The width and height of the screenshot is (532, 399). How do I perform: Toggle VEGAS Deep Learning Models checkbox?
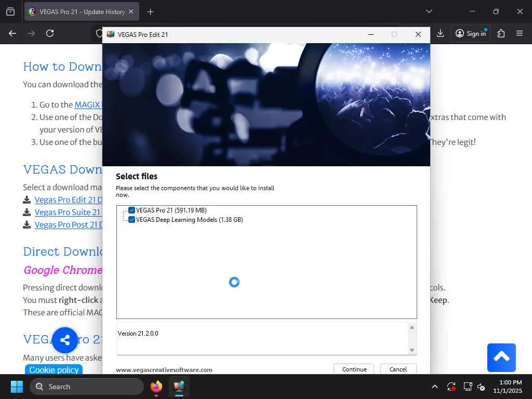tap(131, 220)
